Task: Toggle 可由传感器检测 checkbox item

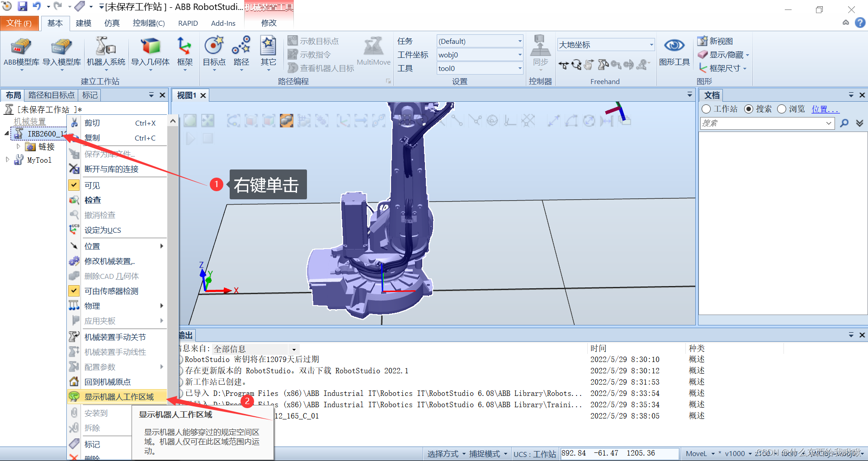Action: click(x=74, y=291)
